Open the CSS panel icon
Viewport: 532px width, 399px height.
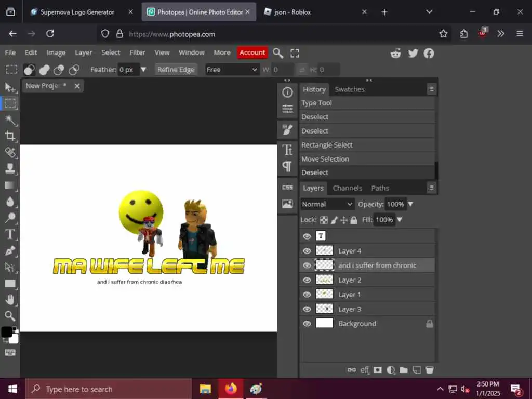pyautogui.click(x=287, y=187)
